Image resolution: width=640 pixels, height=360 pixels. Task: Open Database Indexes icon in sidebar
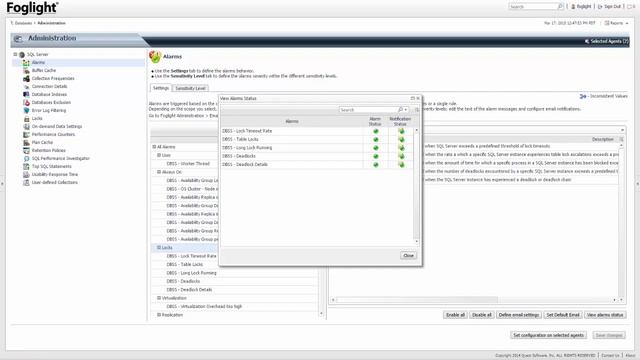pos(26,94)
